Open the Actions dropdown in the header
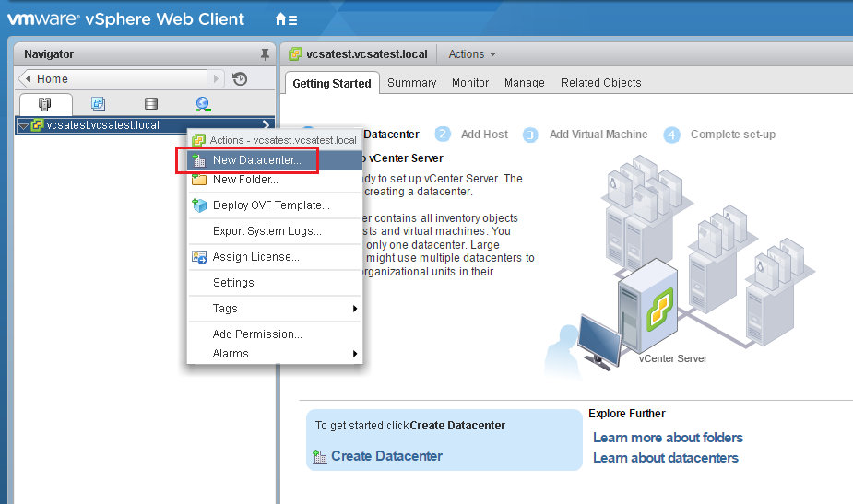853x504 pixels. pos(472,54)
